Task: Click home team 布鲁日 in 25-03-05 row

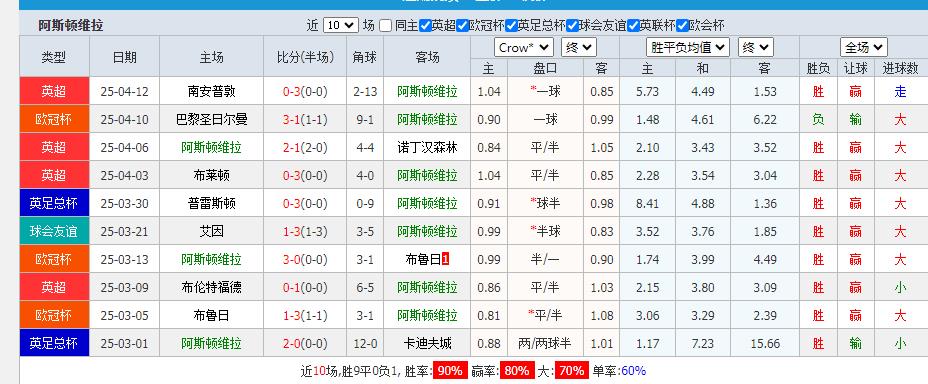Action: 211,315
